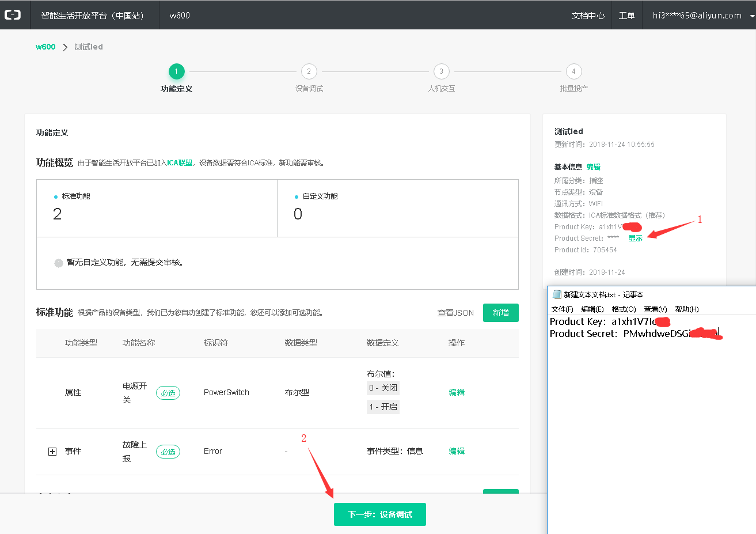
Task: Show the Product Secret via 显示 link
Action: tap(636, 238)
